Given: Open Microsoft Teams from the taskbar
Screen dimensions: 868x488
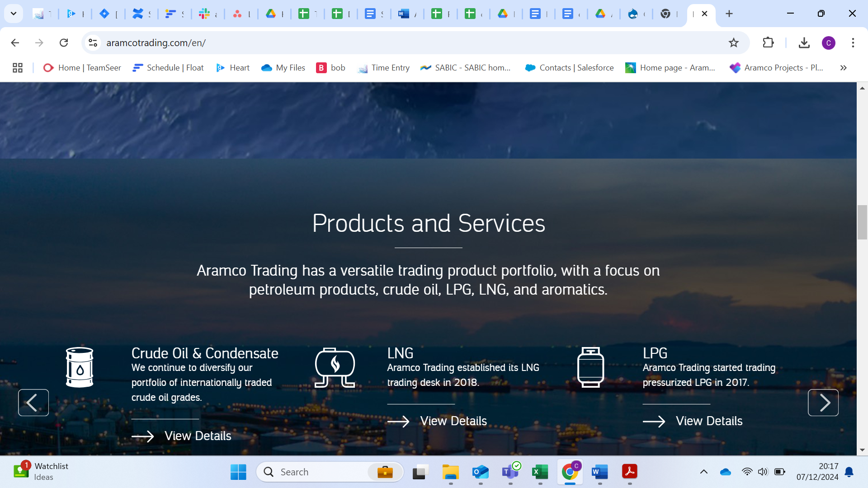Looking at the screenshot, I should [510, 472].
